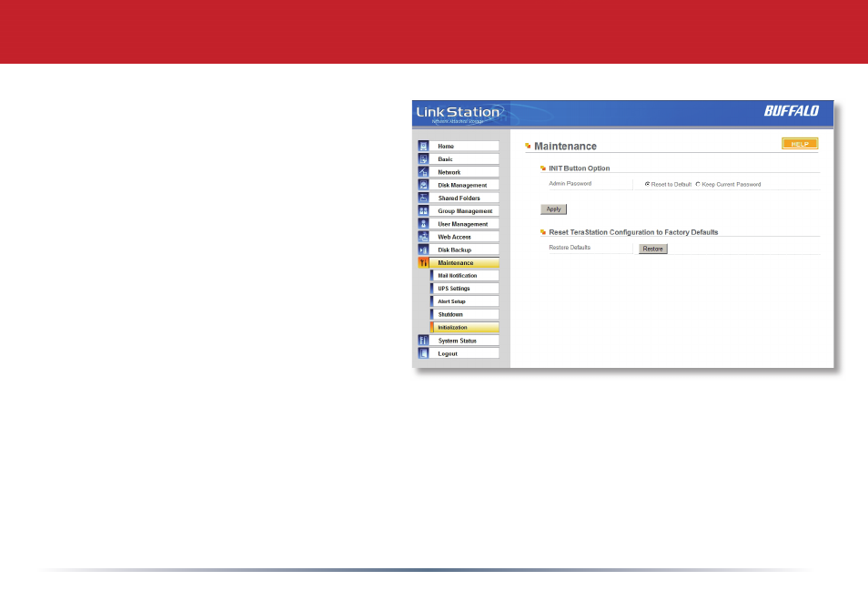Click the Home icon in the sidebar
This screenshot has height=601, width=868.
tap(423, 147)
